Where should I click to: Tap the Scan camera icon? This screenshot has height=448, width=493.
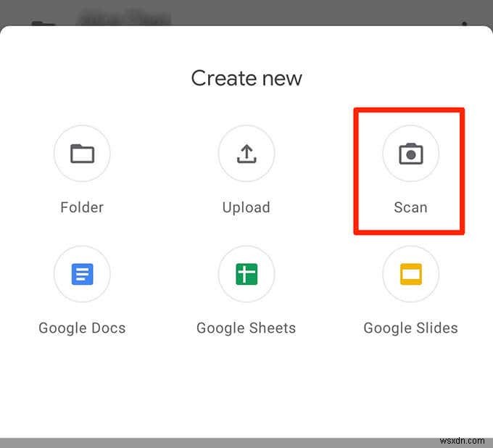point(410,154)
